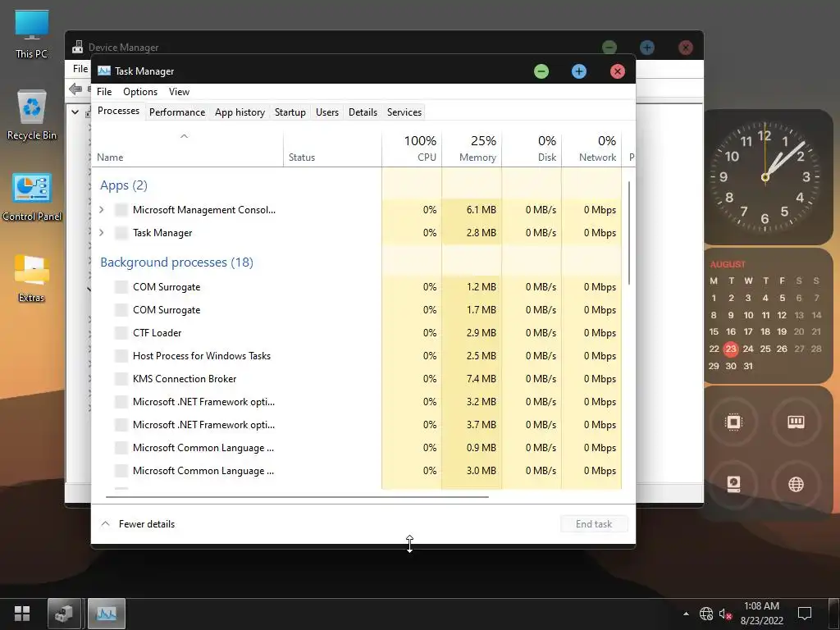The width and height of the screenshot is (840, 630).
Task: Switch to the App history tab
Action: point(240,112)
